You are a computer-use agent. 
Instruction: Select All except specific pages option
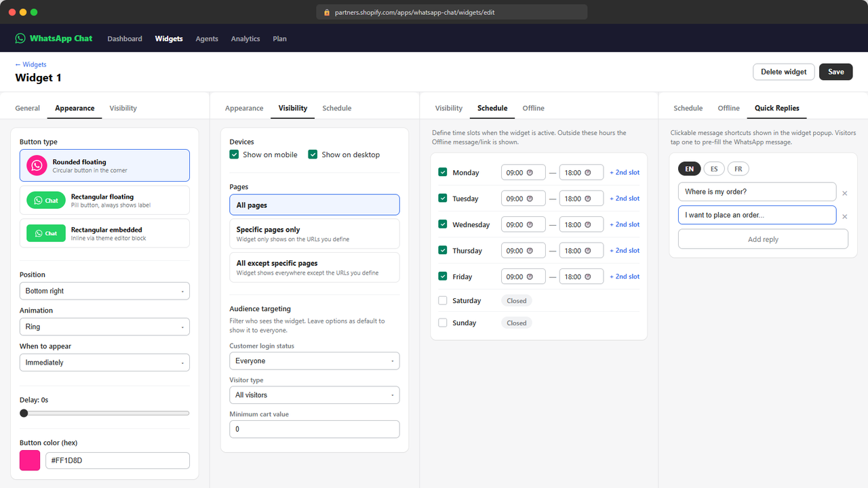pyautogui.click(x=315, y=267)
